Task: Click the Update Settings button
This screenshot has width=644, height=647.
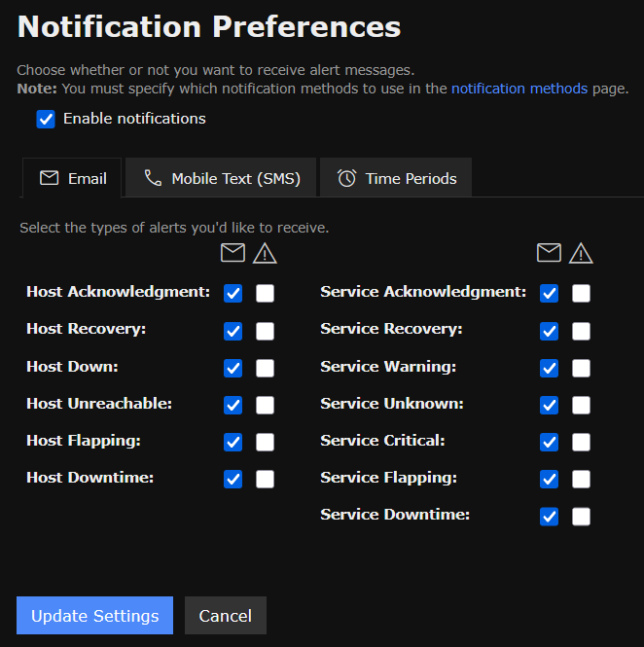Action: [x=95, y=615]
